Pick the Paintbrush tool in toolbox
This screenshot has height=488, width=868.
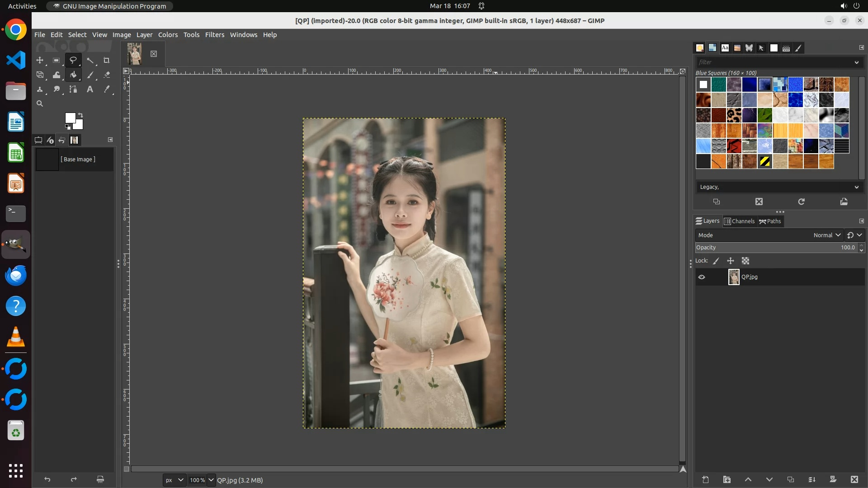point(90,75)
